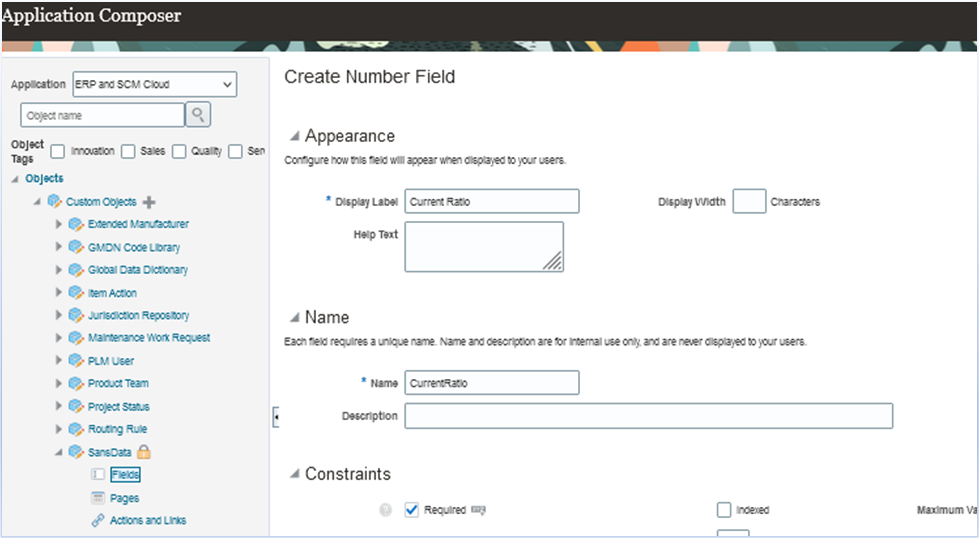Select the Jurisdiction Repository object
979x538 pixels.
pos(139,315)
